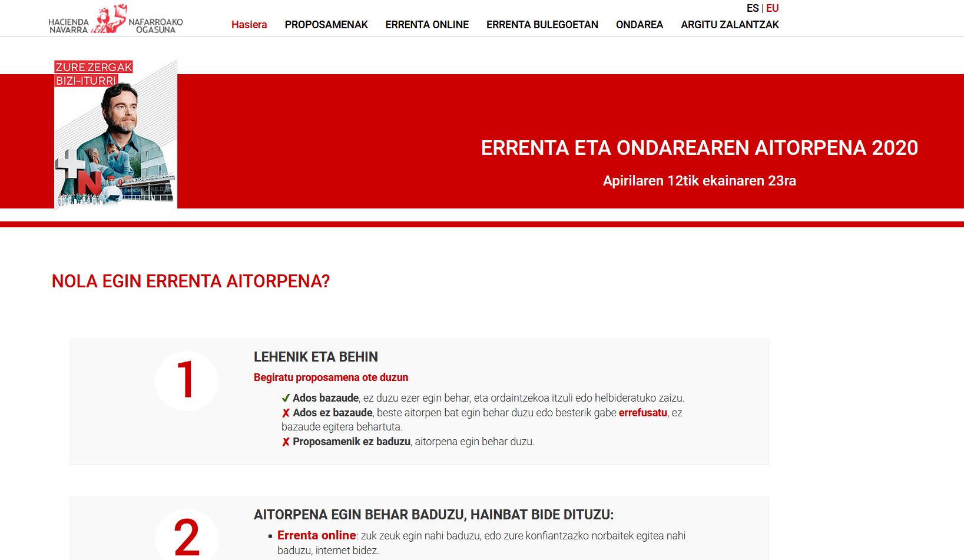Open the PROPOSAMENAK menu item
964x560 pixels.
point(326,25)
